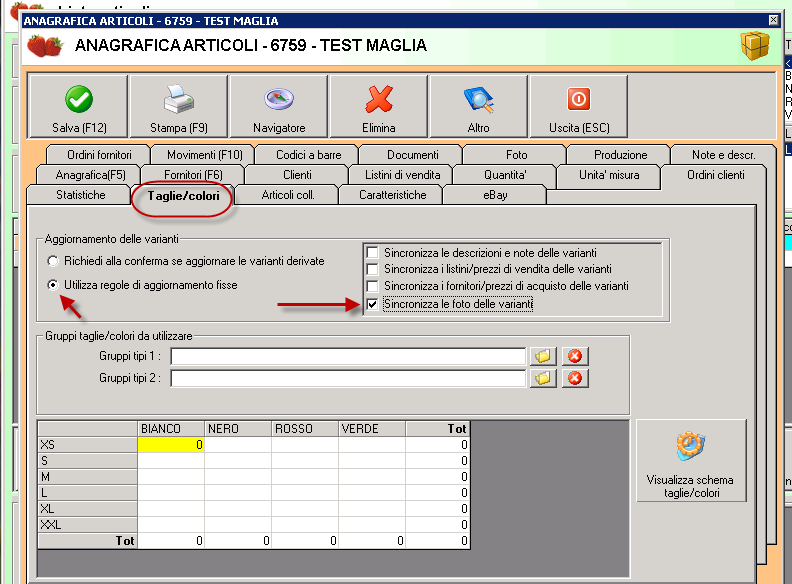Go to the Clienti tab
The image size is (792, 584).
pyautogui.click(x=297, y=175)
